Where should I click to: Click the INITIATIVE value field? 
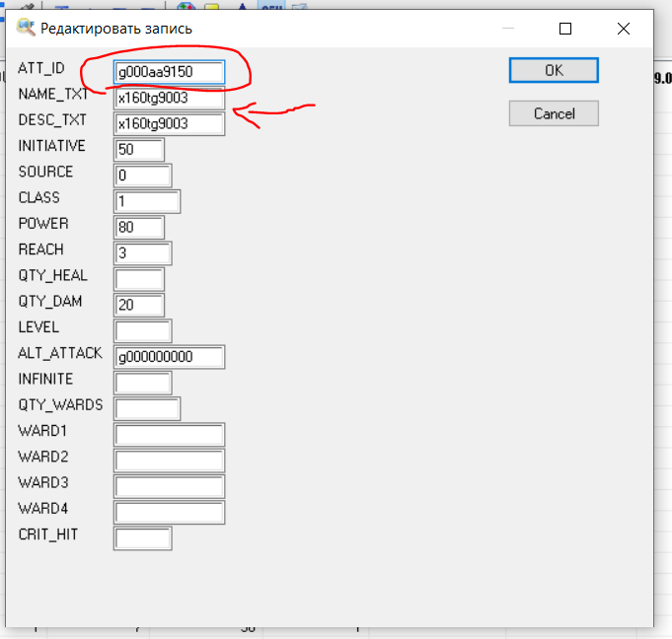point(139,150)
